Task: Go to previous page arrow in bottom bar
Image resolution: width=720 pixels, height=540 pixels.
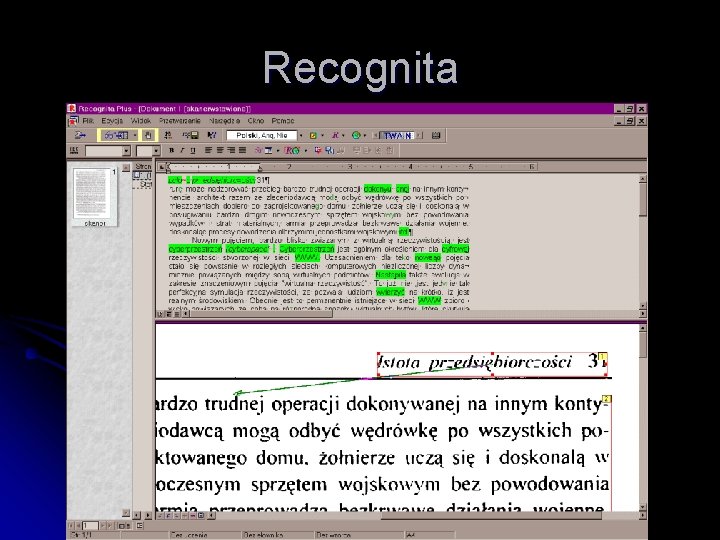Action: [79, 526]
